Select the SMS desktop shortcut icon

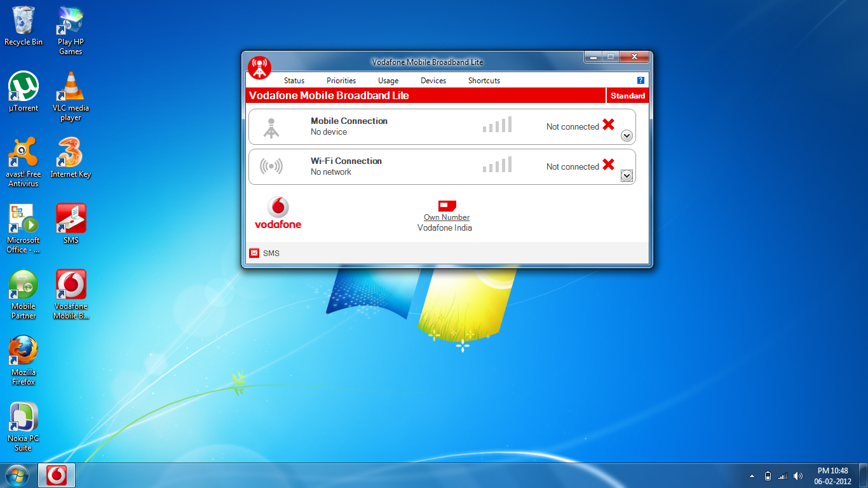71,224
